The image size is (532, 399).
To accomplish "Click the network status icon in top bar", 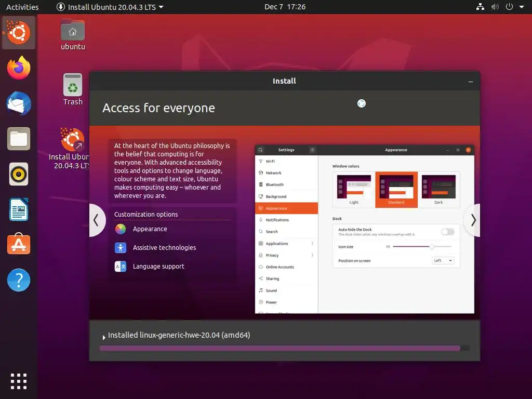I will coord(480,7).
